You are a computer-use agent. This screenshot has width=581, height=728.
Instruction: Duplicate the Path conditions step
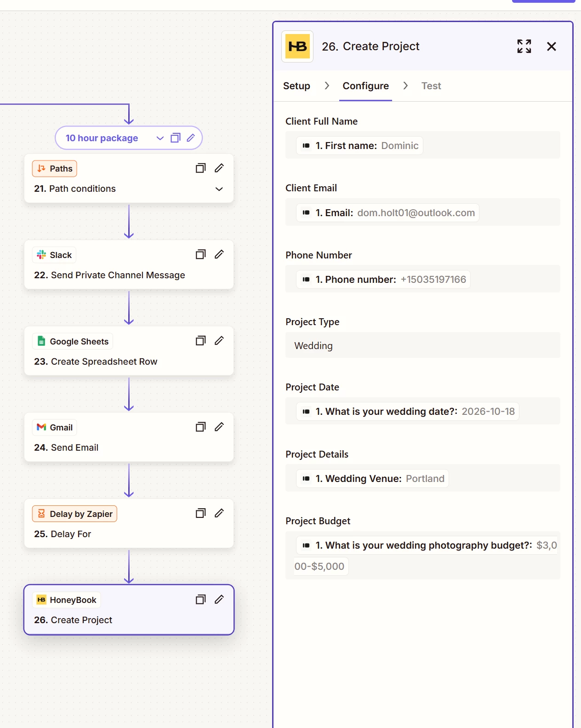click(201, 168)
